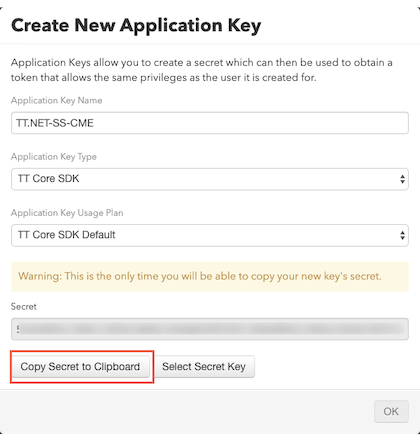Image resolution: width=420 pixels, height=440 pixels.
Task: Click the Application Key Usage Plan label
Action: [67, 213]
